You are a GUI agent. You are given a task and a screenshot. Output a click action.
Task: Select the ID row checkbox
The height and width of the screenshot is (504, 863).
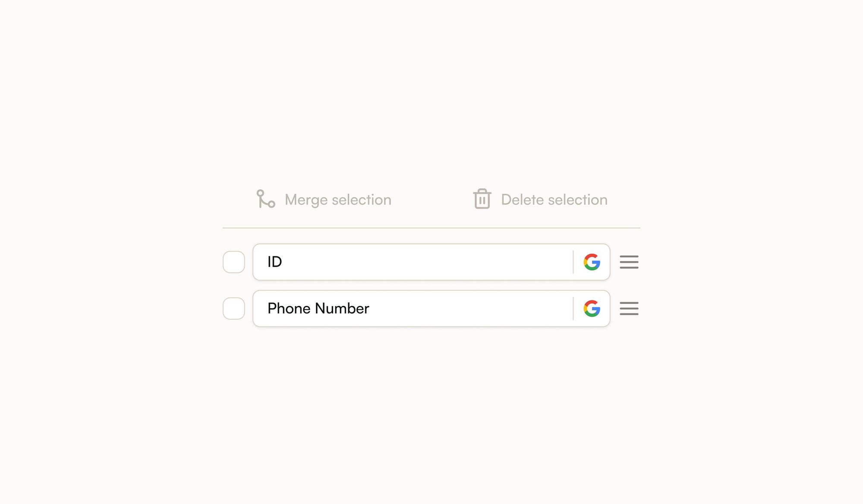pyautogui.click(x=234, y=262)
